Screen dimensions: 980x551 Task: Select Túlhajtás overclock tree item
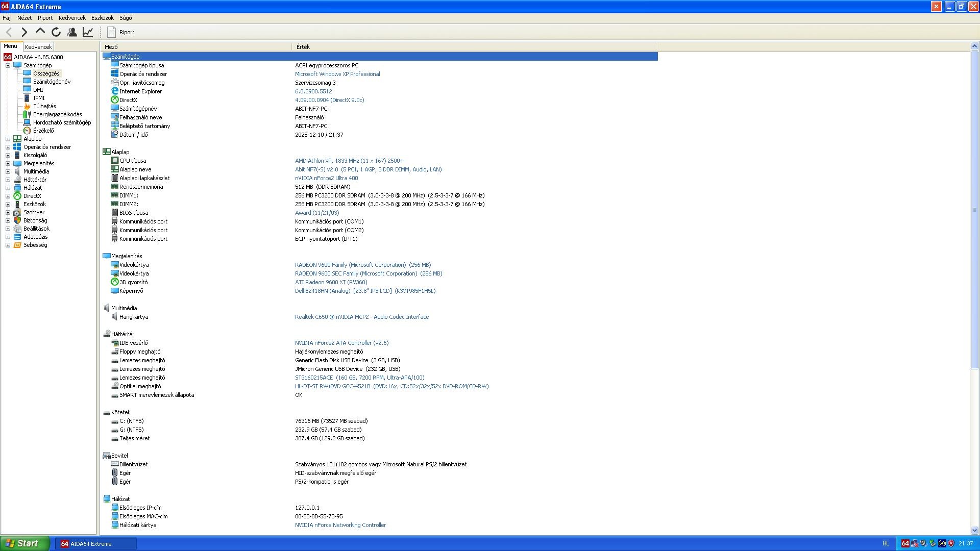pyautogui.click(x=44, y=106)
